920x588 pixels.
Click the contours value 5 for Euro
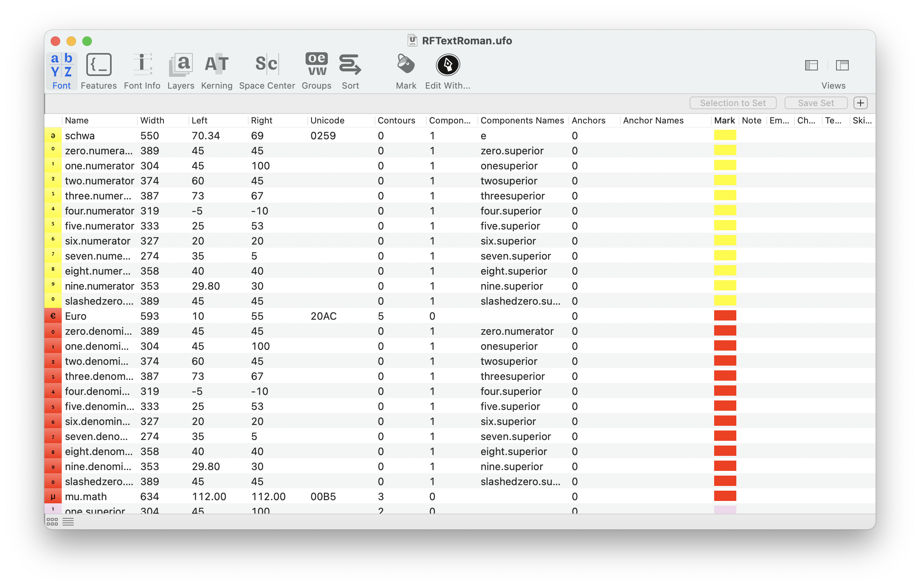click(381, 316)
